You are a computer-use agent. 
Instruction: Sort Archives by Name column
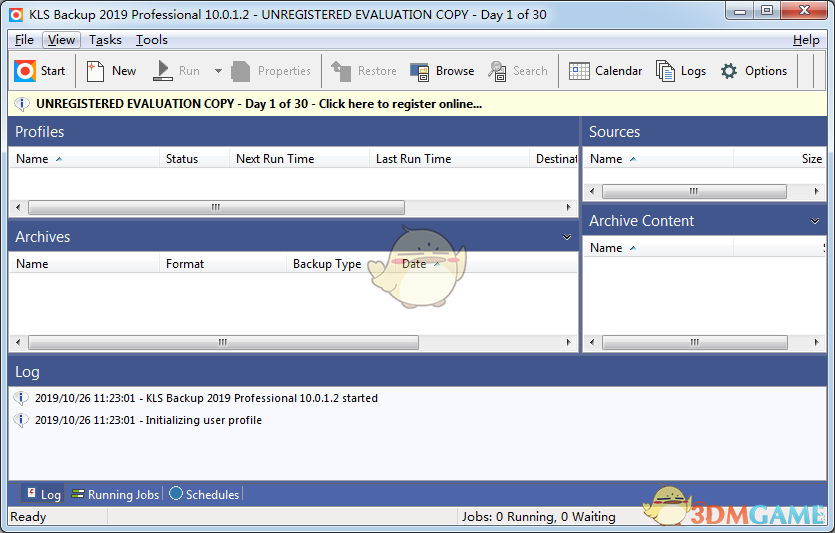click(84, 264)
